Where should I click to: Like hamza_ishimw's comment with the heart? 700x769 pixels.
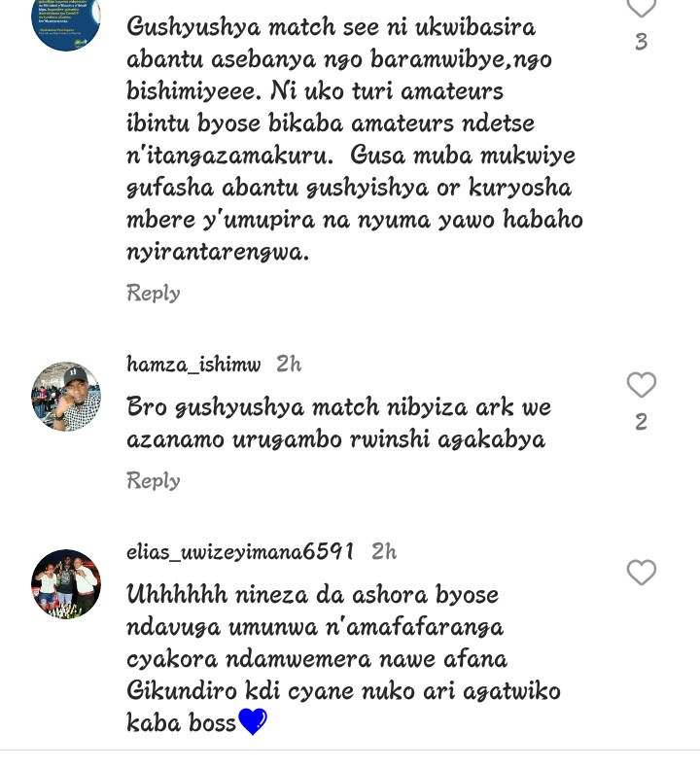[641, 385]
